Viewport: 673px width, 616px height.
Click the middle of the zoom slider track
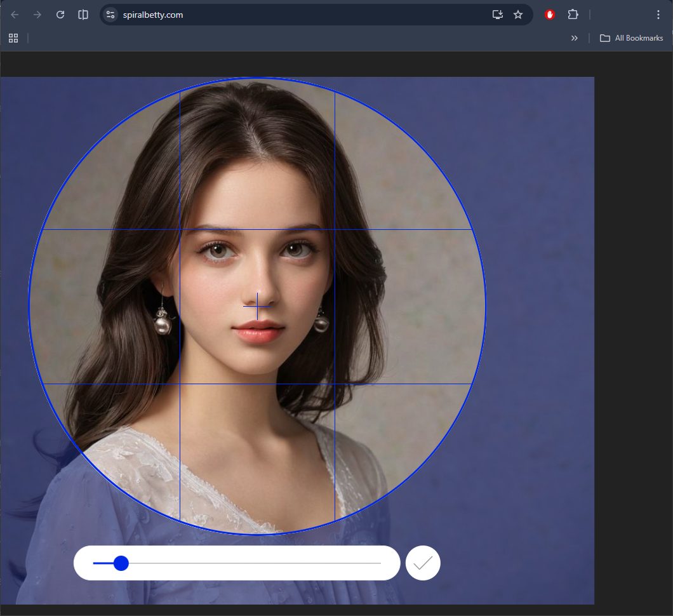(x=237, y=563)
